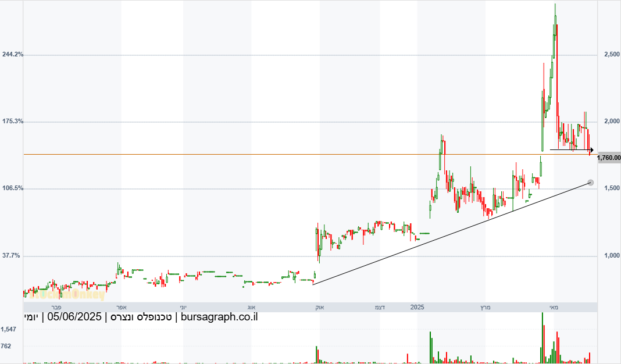Click the 244.2% percentage axis label
Viewport: 621px width, 364px height.
(x=13, y=54)
